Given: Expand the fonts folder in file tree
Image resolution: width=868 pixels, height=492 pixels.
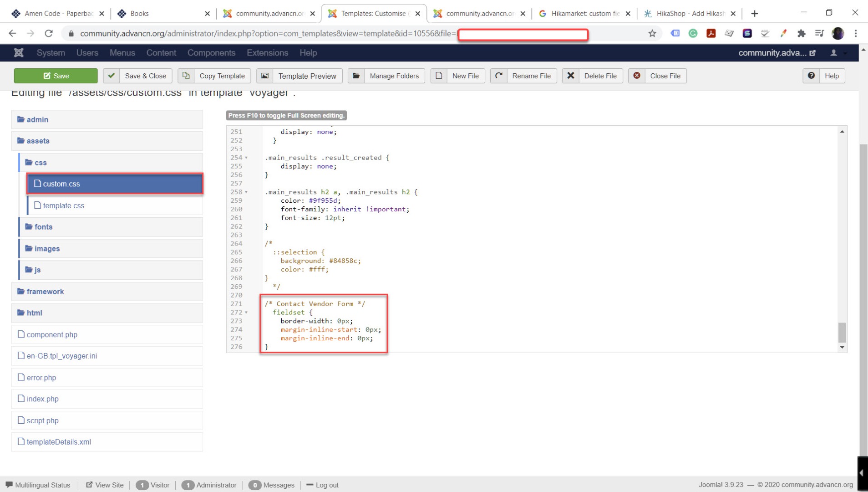Looking at the screenshot, I should pyautogui.click(x=43, y=227).
